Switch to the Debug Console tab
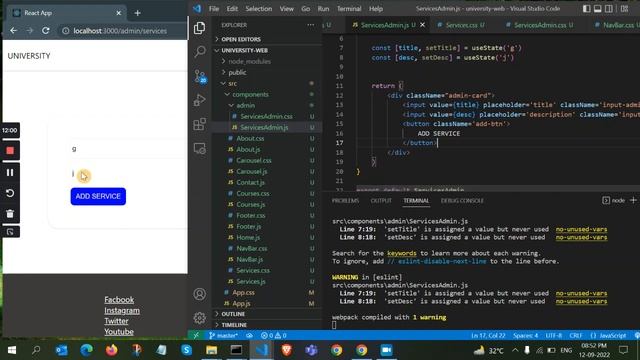This screenshot has height=360, width=640. click(x=462, y=200)
